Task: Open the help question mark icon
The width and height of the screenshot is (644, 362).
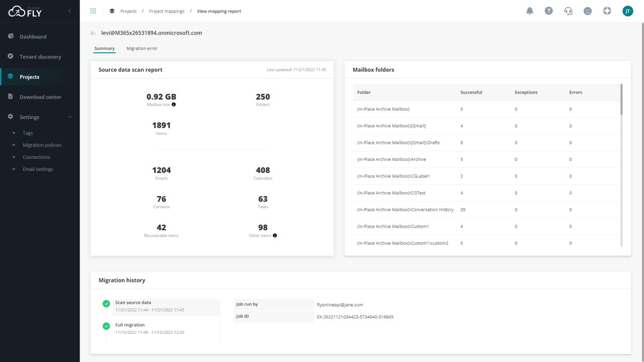Action: coord(549,11)
